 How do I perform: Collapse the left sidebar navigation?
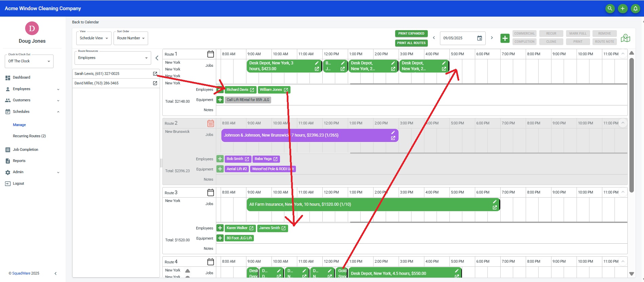[x=56, y=273]
